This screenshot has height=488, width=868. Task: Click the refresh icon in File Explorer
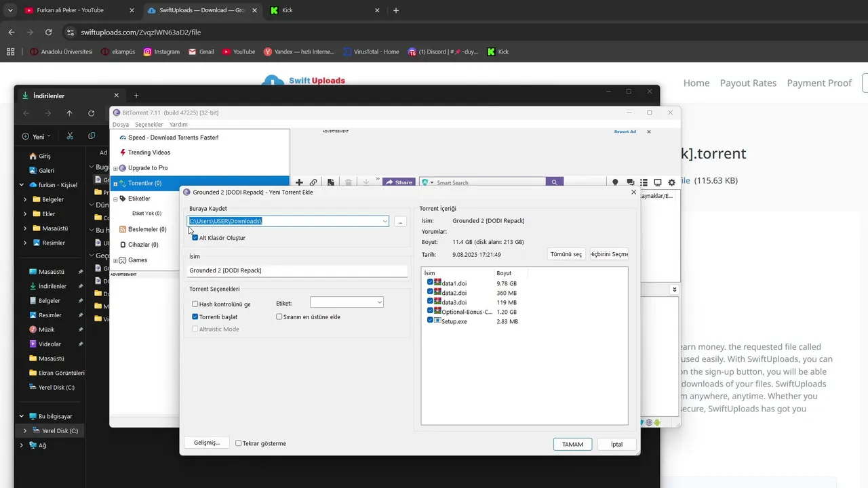[x=91, y=113]
